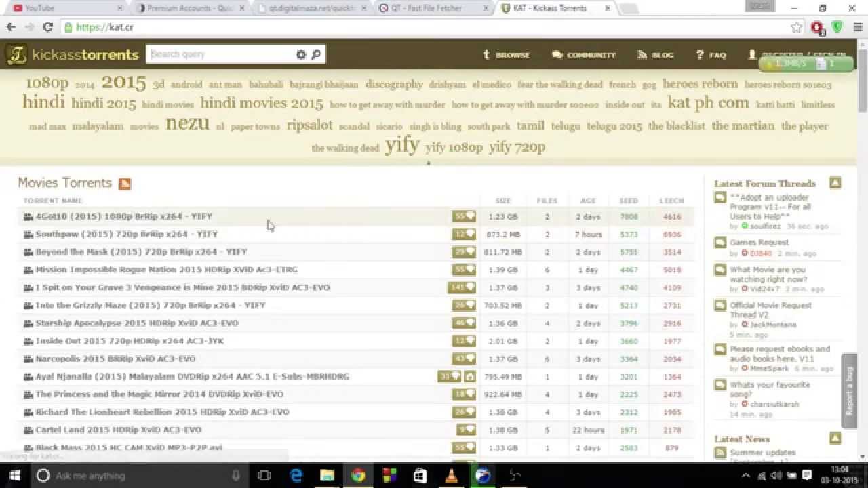Open comments badge for Inside Out torrent
This screenshot has height=488, width=868.
tap(464, 341)
